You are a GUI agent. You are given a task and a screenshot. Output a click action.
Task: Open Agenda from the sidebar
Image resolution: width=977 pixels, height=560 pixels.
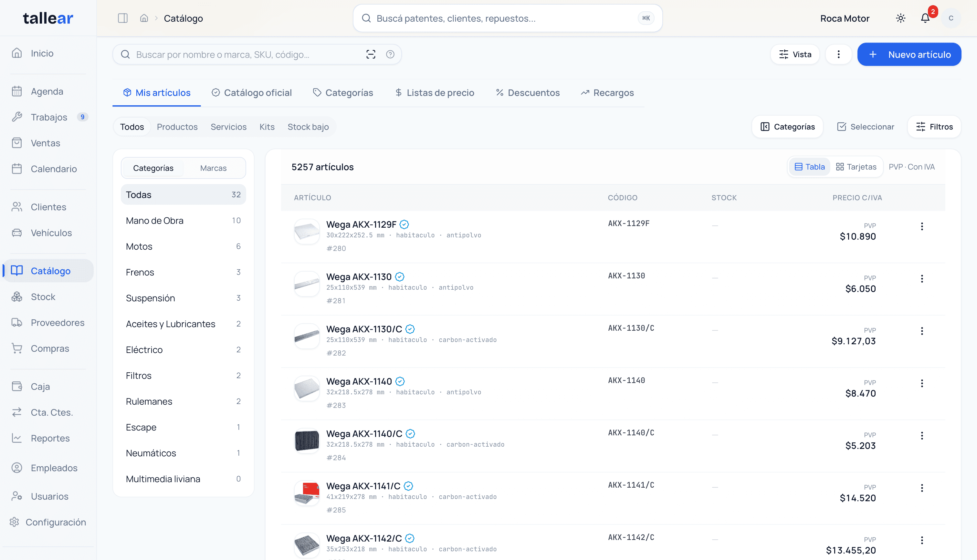pos(48,91)
